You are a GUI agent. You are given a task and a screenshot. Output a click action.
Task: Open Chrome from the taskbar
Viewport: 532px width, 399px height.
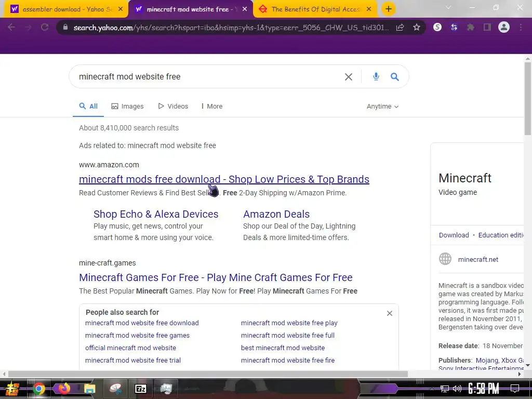tap(38, 389)
